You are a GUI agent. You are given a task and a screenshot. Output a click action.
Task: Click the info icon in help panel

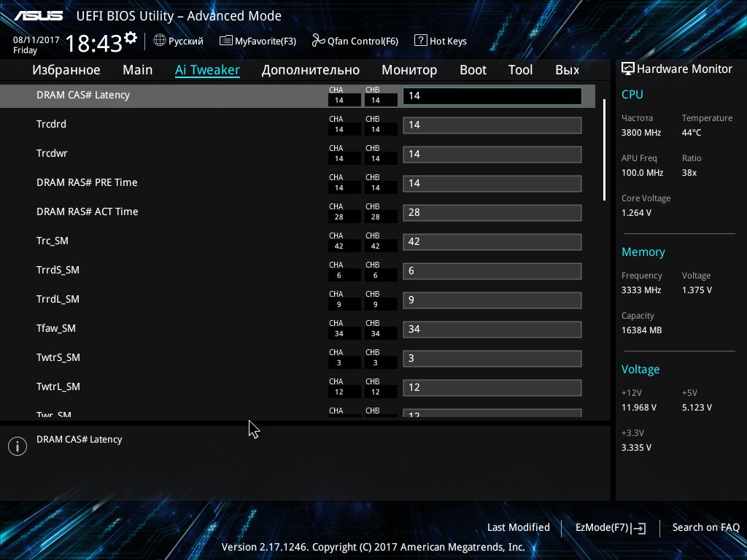(18, 446)
